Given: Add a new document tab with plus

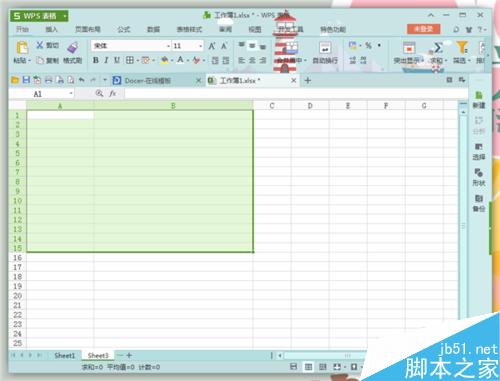Looking at the screenshot, I should click(x=308, y=80).
